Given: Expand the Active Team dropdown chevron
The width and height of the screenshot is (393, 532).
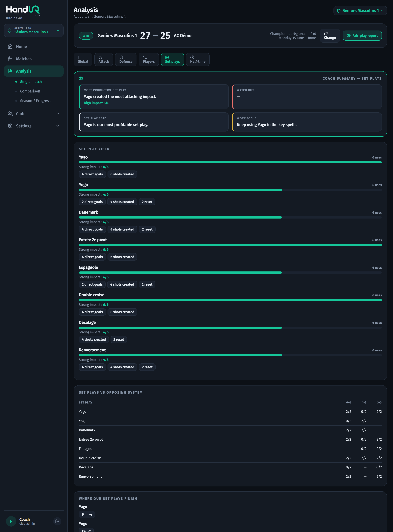Looking at the screenshot, I should (x=58, y=30).
